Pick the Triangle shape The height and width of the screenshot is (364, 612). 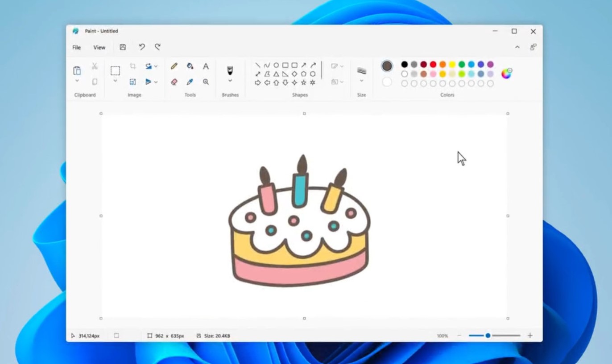[276, 74]
